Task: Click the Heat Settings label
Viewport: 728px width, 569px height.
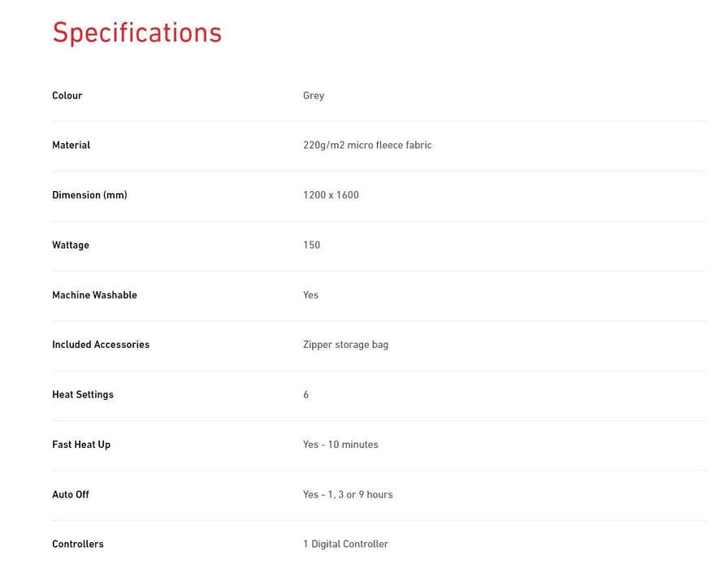Action: coord(83,395)
